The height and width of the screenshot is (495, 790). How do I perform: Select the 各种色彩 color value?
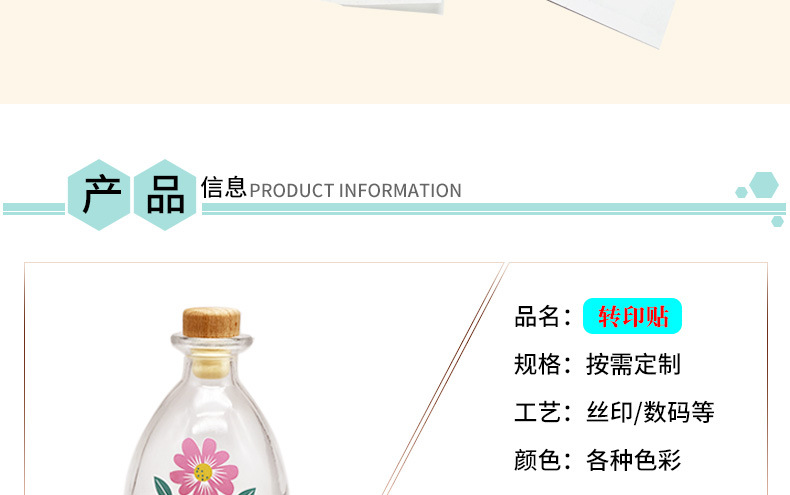(x=633, y=460)
